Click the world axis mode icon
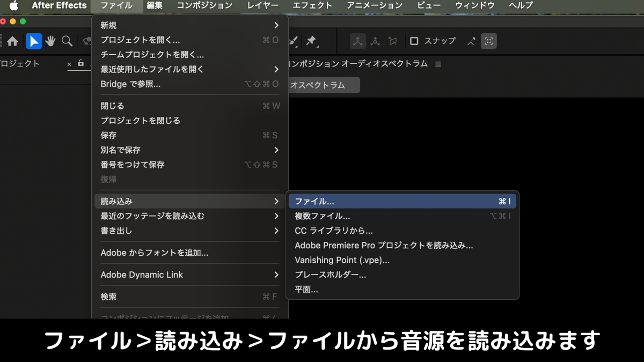The width and height of the screenshot is (644, 362). click(376, 41)
